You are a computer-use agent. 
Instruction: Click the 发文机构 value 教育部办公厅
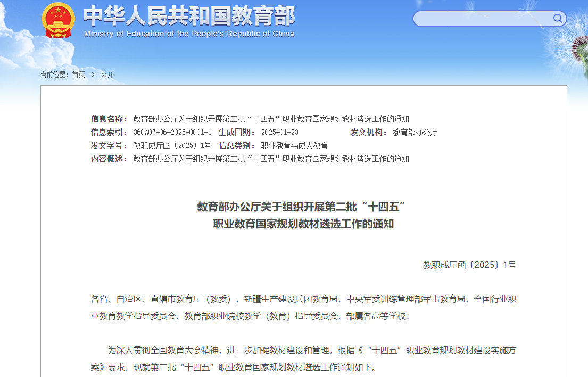pos(415,132)
